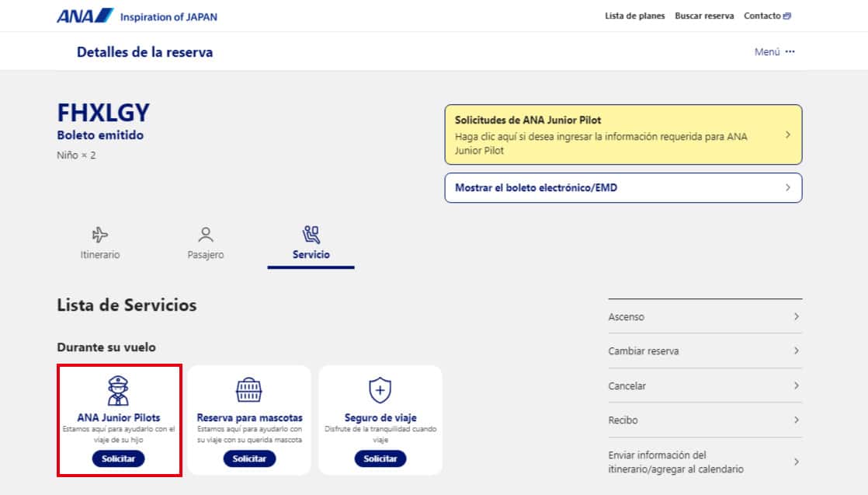
Task: Expand the Ascenso row chevron
Action: pyautogui.click(x=796, y=317)
